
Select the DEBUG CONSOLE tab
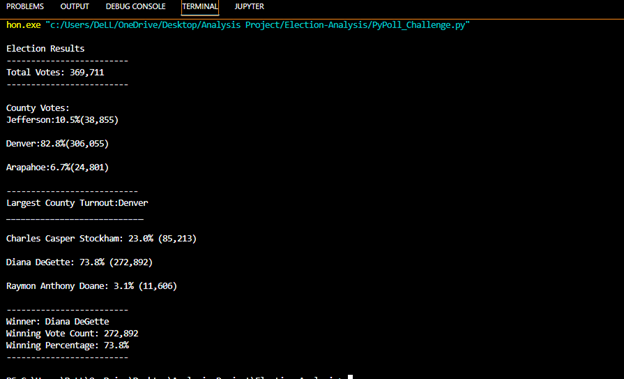tap(135, 6)
